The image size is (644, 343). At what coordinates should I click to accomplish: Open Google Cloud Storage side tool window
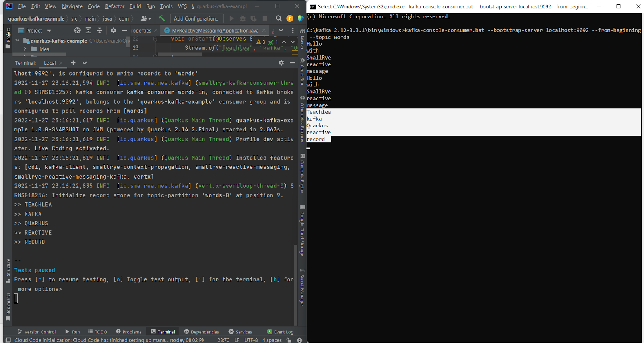pos(302,230)
